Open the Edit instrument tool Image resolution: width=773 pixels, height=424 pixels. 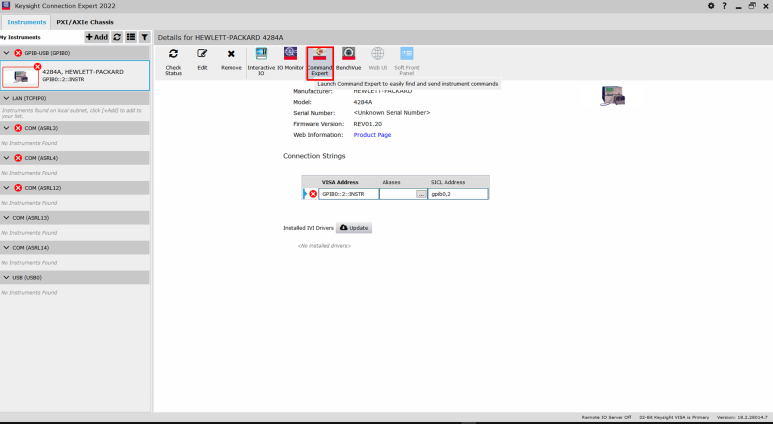pyautogui.click(x=202, y=54)
